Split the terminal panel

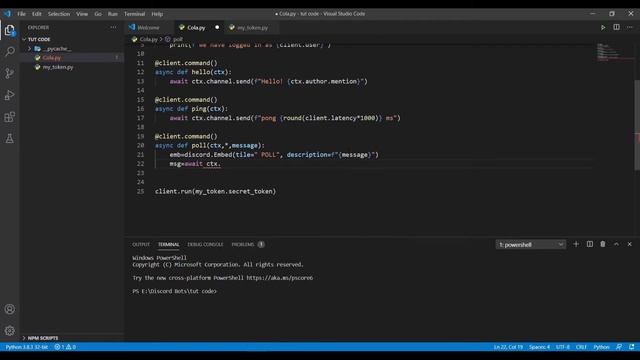tap(590, 244)
